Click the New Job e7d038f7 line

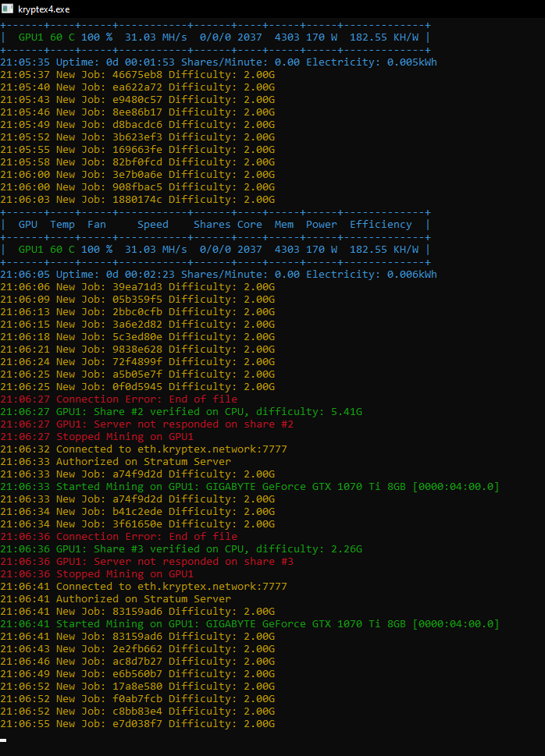tap(137, 724)
